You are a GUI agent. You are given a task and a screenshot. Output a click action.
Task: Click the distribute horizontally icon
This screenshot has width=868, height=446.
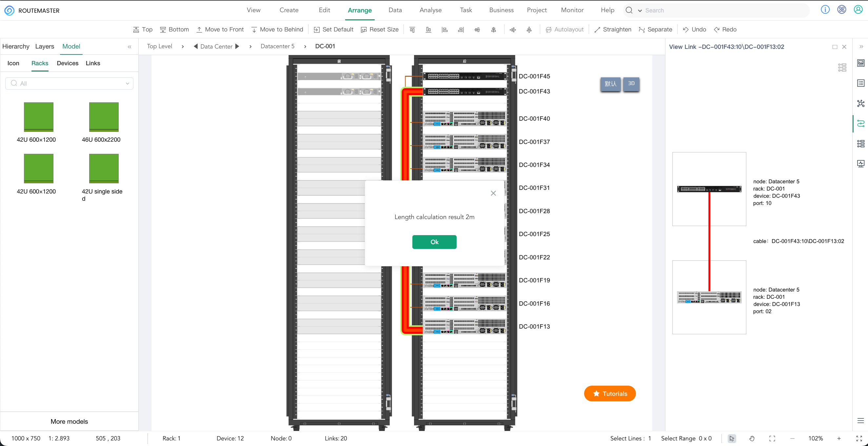[513, 30]
